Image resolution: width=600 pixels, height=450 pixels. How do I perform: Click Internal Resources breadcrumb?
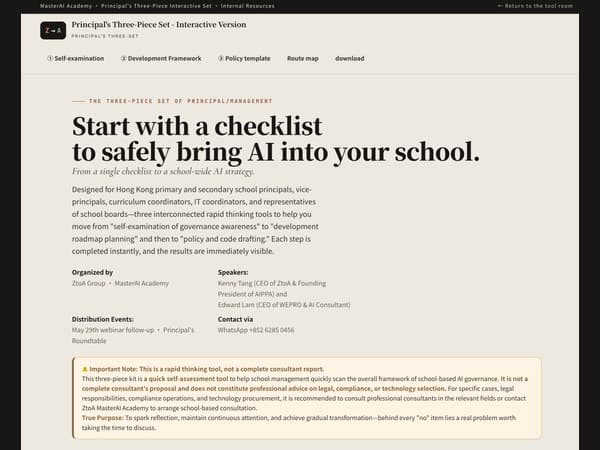click(247, 6)
